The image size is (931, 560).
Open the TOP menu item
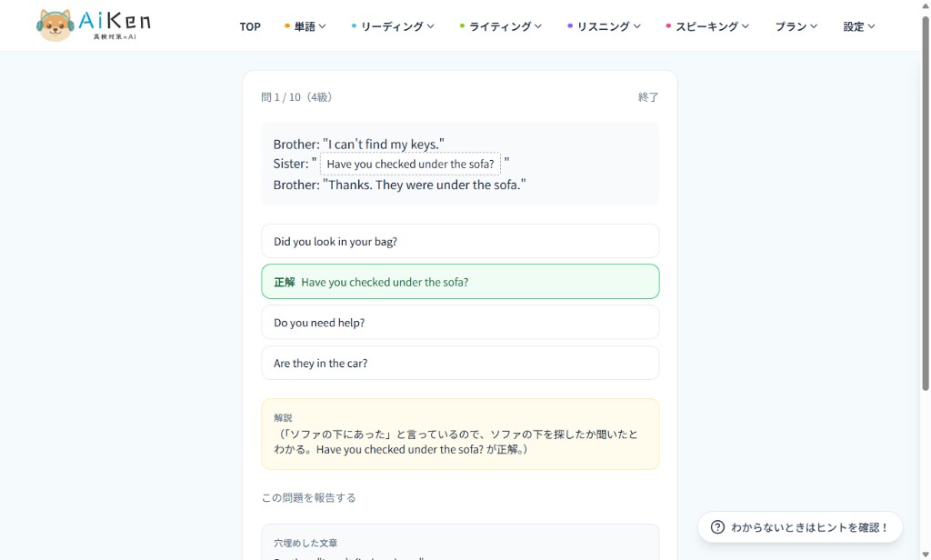pyautogui.click(x=250, y=26)
